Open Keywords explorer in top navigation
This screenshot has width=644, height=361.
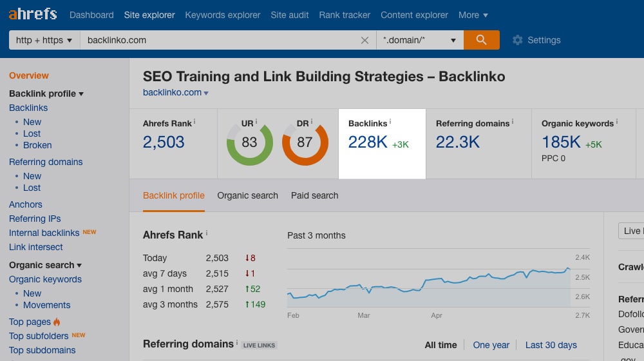[x=223, y=15]
